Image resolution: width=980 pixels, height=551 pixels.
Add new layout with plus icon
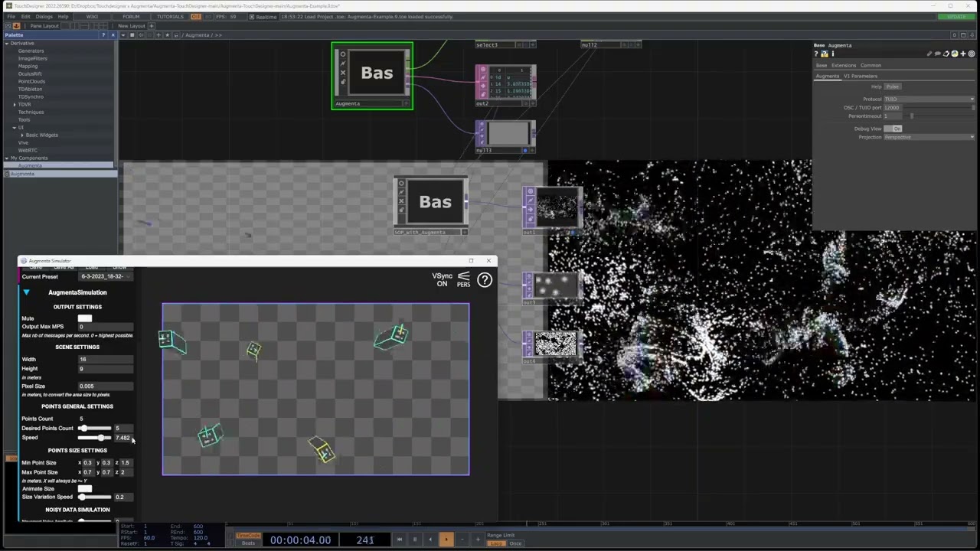pos(151,26)
